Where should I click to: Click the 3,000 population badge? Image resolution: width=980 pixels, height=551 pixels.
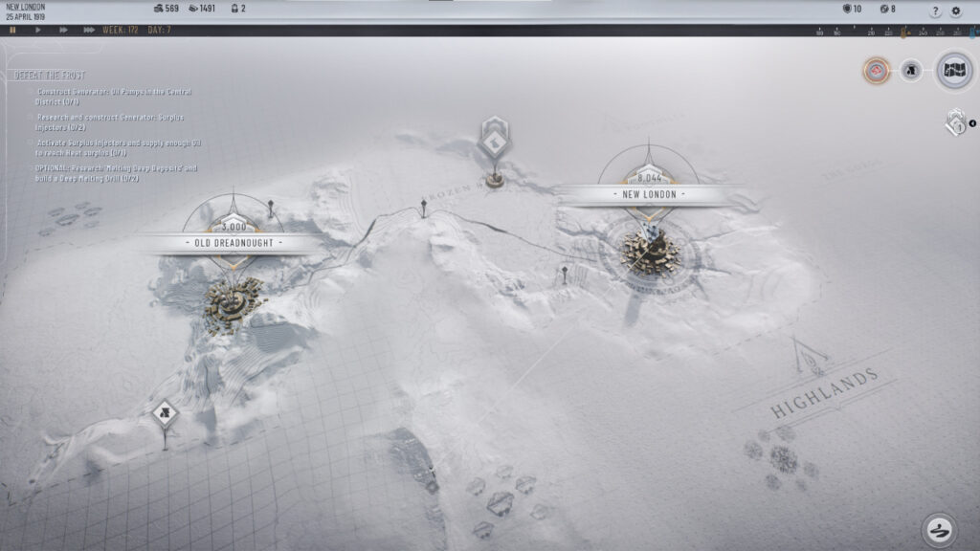[x=234, y=226]
